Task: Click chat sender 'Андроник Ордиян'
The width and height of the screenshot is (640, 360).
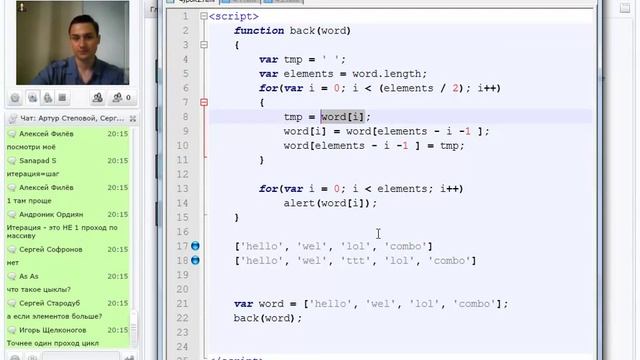Action: [51, 215]
